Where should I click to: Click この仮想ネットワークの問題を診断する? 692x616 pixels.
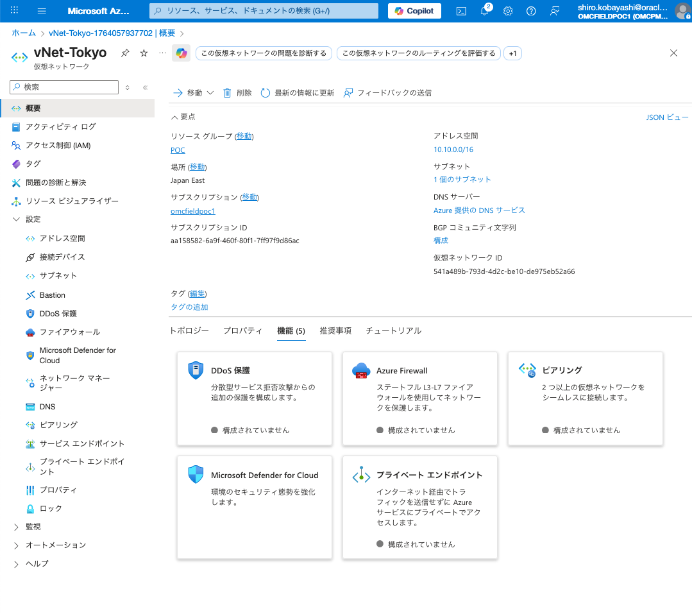click(264, 53)
